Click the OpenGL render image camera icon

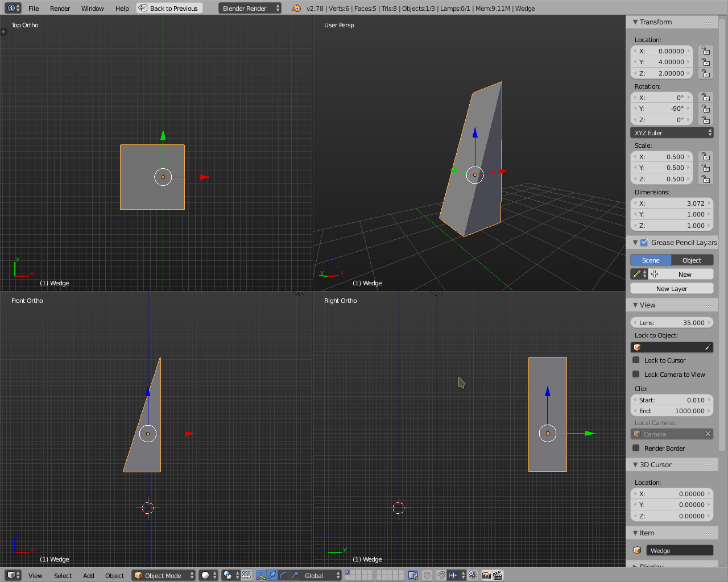[486, 575]
